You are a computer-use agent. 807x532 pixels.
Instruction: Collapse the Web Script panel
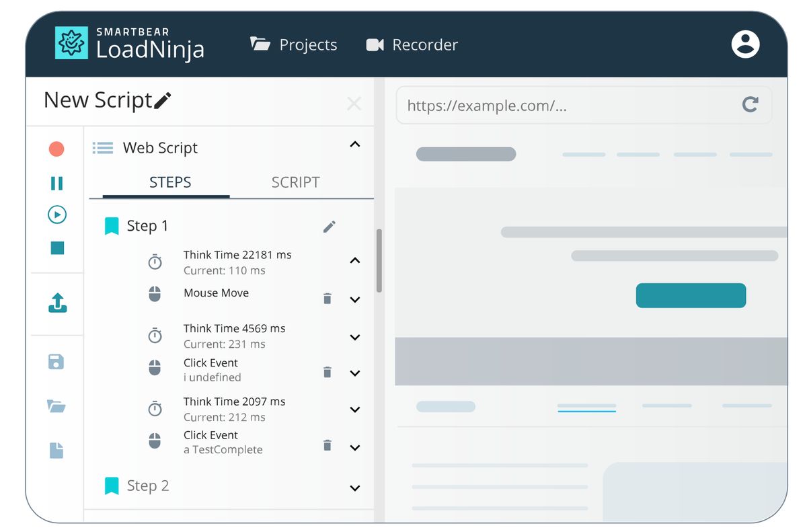[x=355, y=145]
